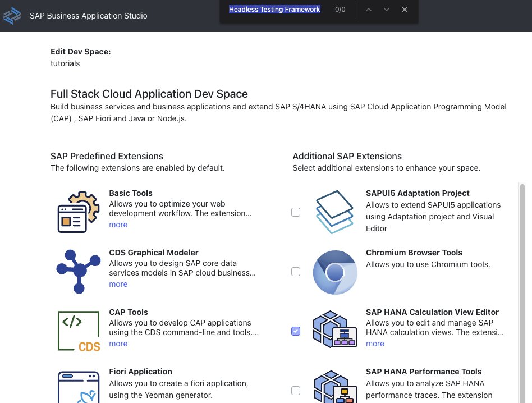Enable the Chromium Browser Tools checkbox
Viewport: 532px width, 403px height.
[296, 272]
